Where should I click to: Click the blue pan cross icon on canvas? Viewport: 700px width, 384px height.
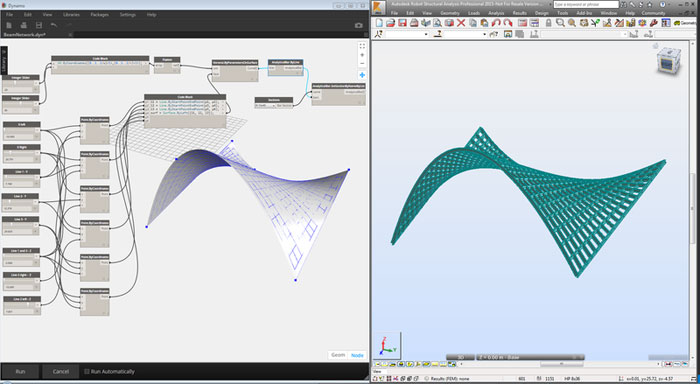tap(362, 75)
